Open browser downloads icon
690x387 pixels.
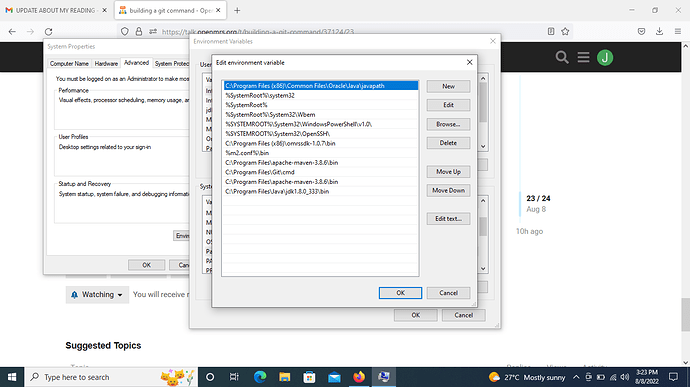click(x=659, y=31)
